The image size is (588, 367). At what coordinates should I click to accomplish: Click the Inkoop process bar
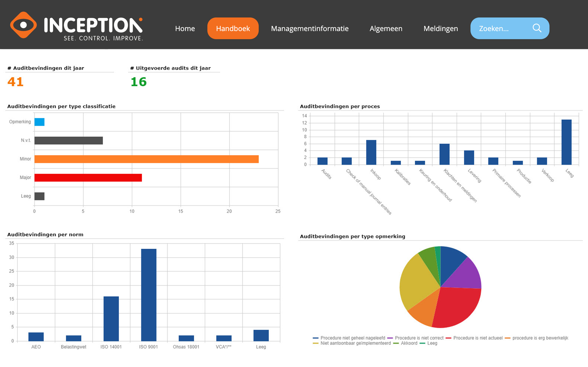click(x=371, y=152)
